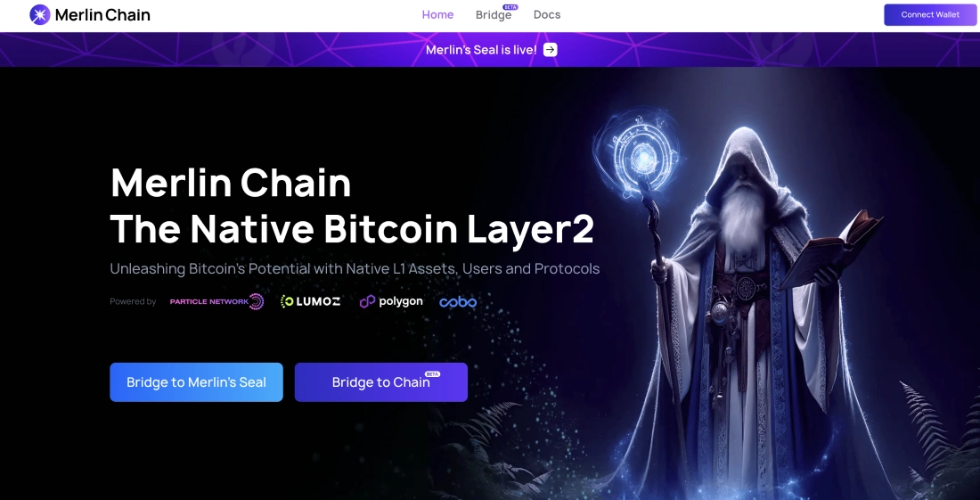Screen dimensions: 980x500
Task: Click the Merlin Chain wordmark in header
Action: 102,15
